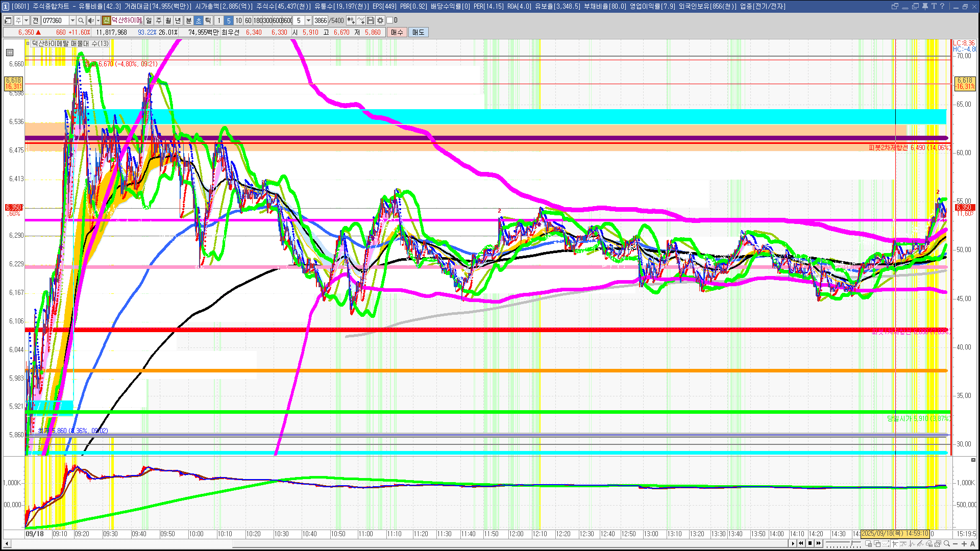Click the 매수 buy button

click(397, 32)
